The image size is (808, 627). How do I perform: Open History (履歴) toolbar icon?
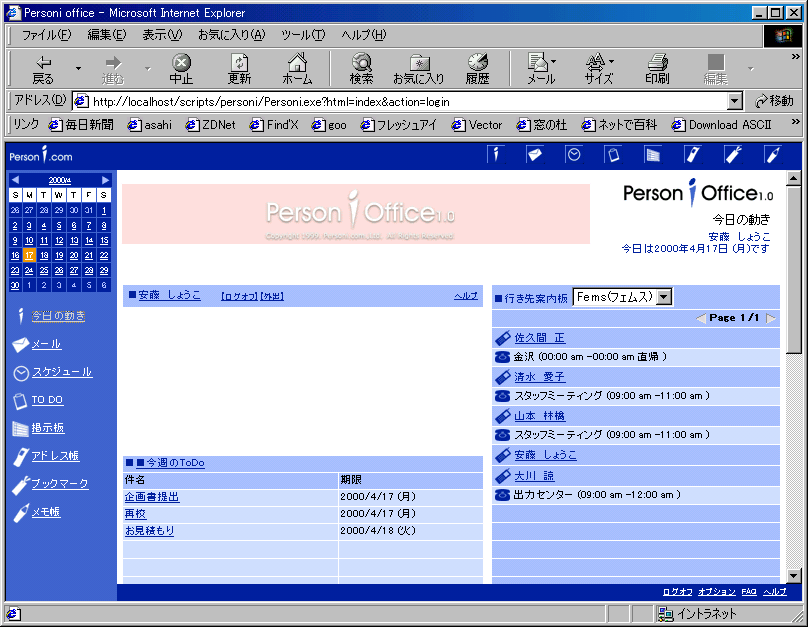[x=478, y=70]
